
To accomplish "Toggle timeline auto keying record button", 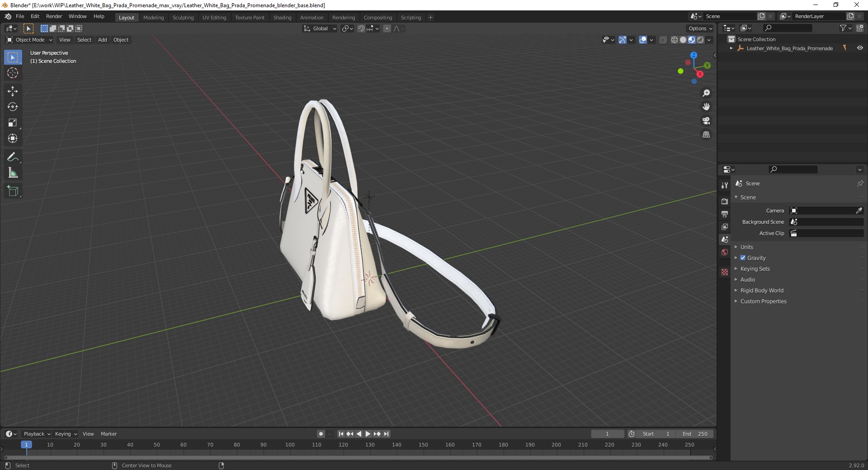I will click(321, 434).
